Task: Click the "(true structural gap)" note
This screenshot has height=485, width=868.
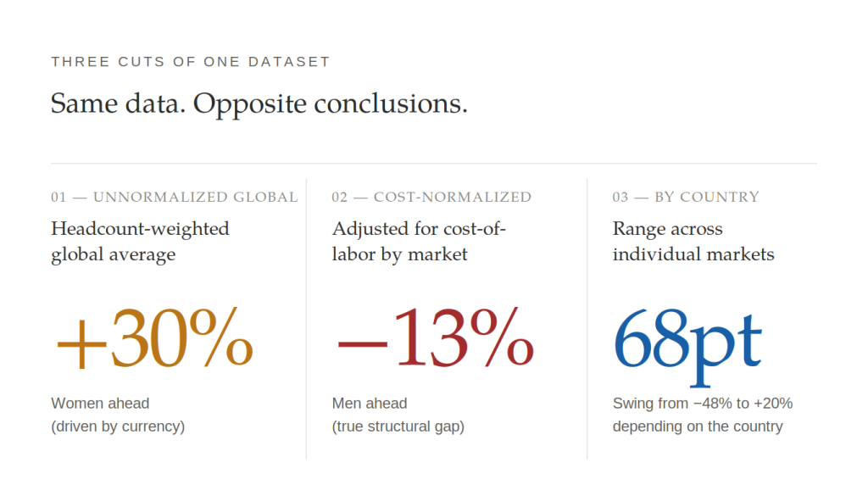Action: 398,426
